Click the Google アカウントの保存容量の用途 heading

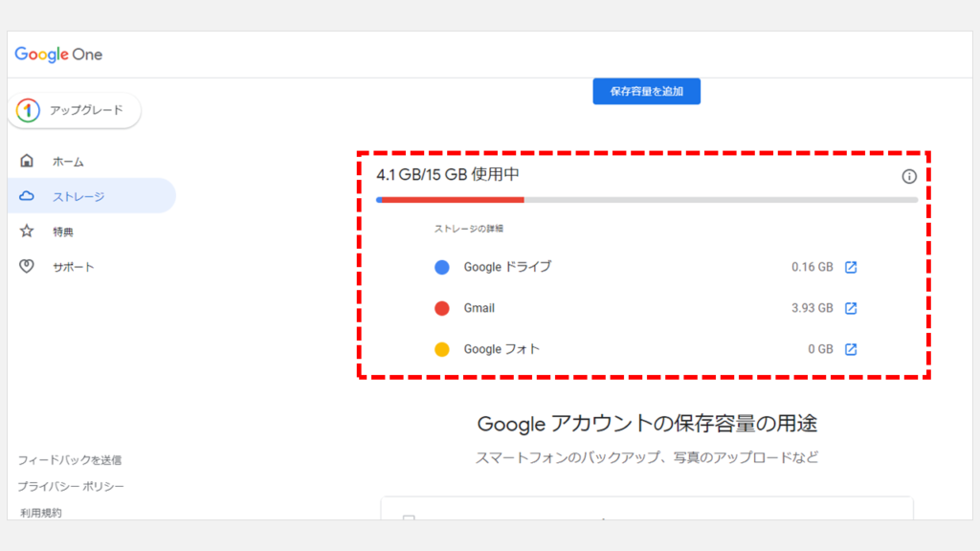[647, 424]
